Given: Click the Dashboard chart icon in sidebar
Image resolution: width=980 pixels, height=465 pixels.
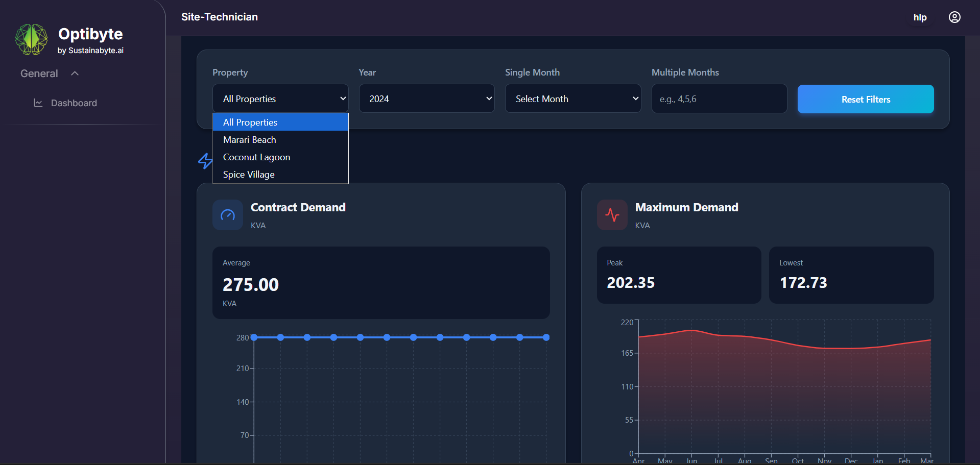Looking at the screenshot, I should (38, 103).
